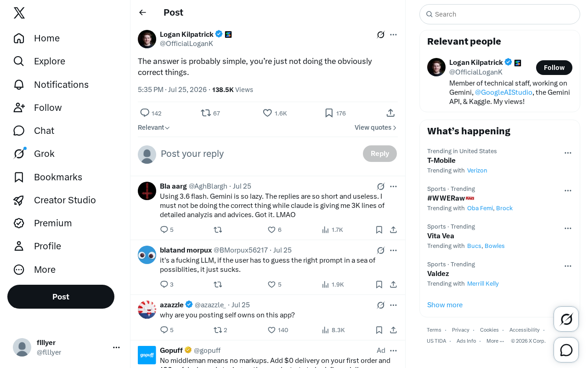
Task: Open Grok explain icon on azazzle's reply
Action: tap(381, 305)
